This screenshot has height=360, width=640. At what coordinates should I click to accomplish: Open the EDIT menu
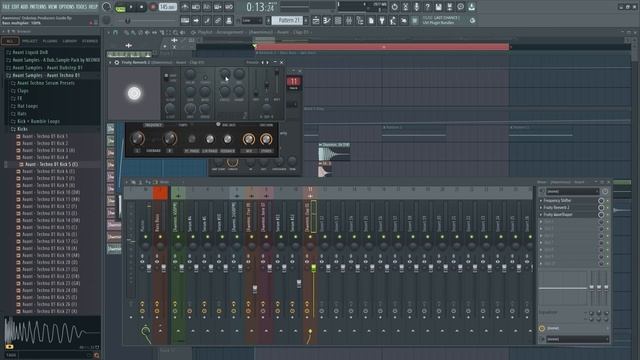15,7
